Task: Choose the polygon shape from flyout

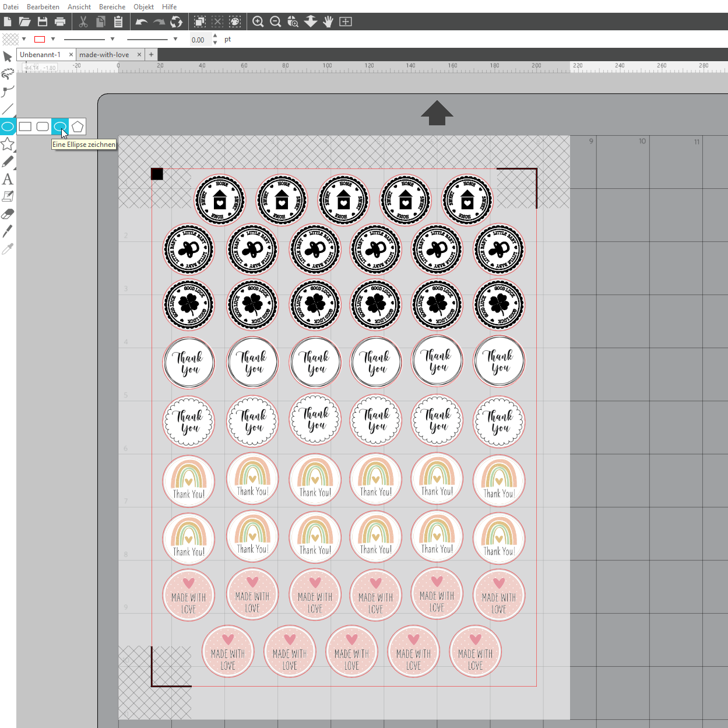Action: pyautogui.click(x=78, y=126)
